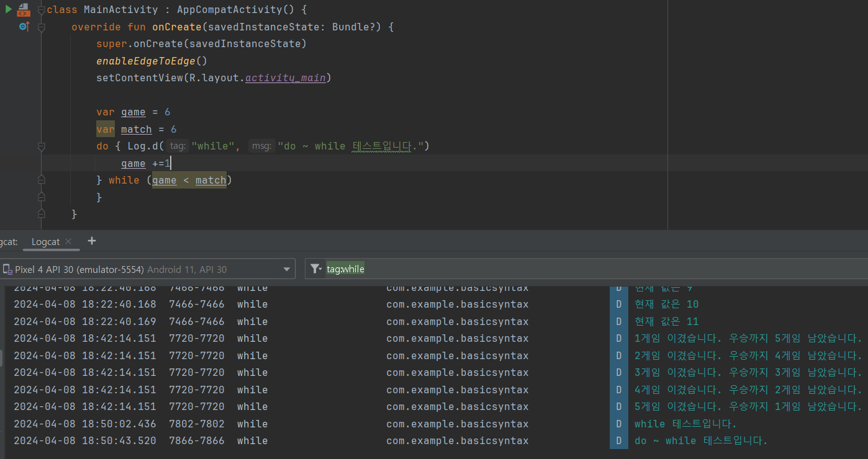Open the activity_main layout reference
868x459 pixels.
pos(286,78)
